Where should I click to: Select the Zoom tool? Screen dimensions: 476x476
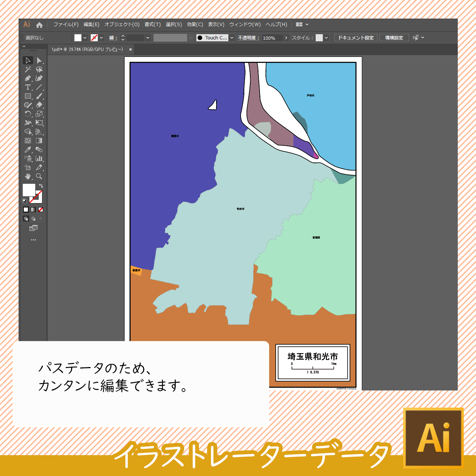(x=39, y=177)
